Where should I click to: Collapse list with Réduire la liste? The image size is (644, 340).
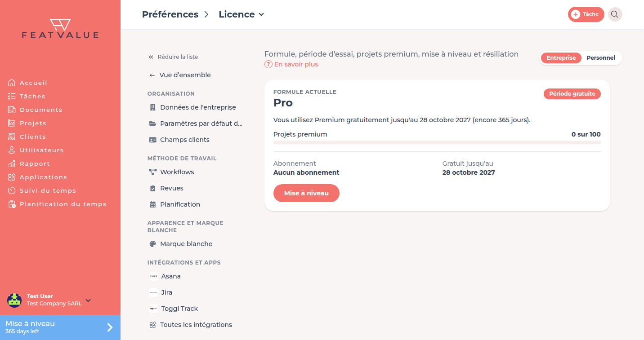click(x=173, y=57)
